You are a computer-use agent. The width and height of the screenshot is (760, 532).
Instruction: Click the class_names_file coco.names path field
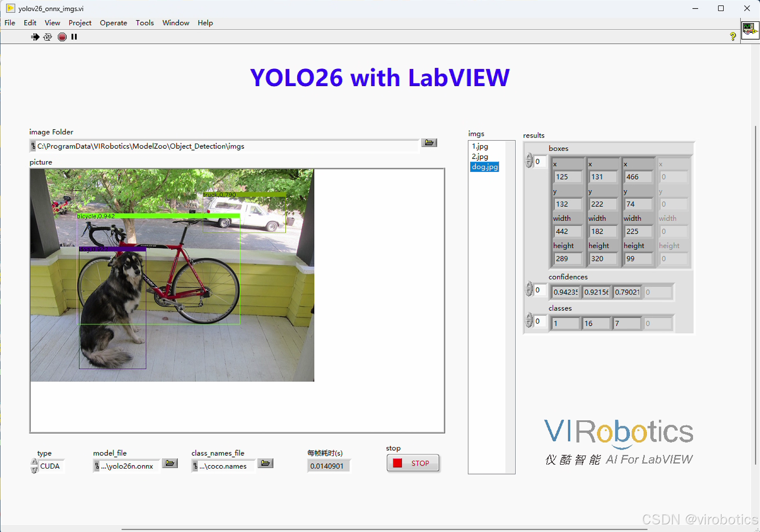coord(224,466)
